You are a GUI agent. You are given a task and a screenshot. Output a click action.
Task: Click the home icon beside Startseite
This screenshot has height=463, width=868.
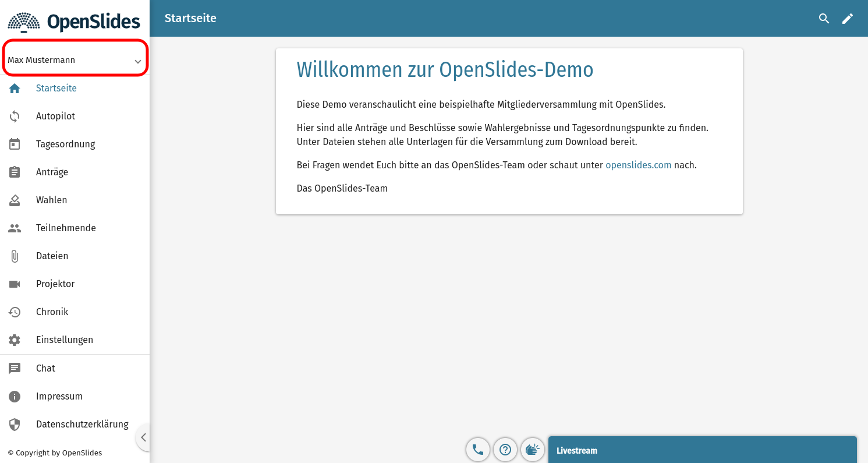(15, 89)
